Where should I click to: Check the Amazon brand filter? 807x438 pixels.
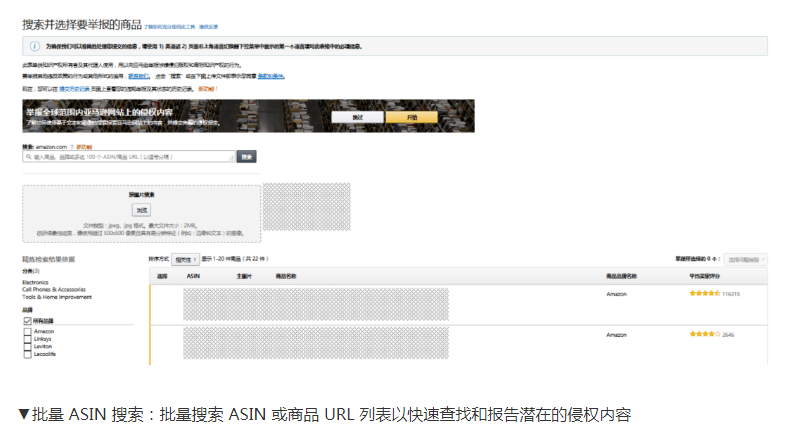(x=27, y=331)
